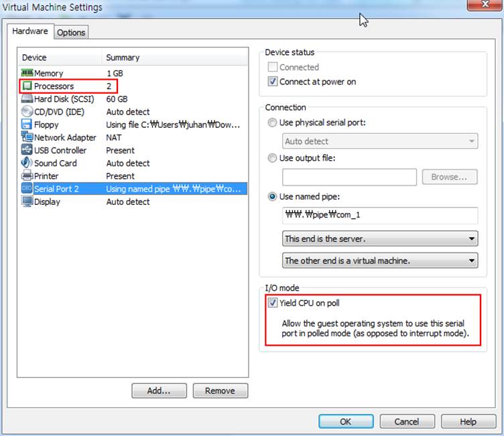Select Use output file option

[x=272, y=158]
